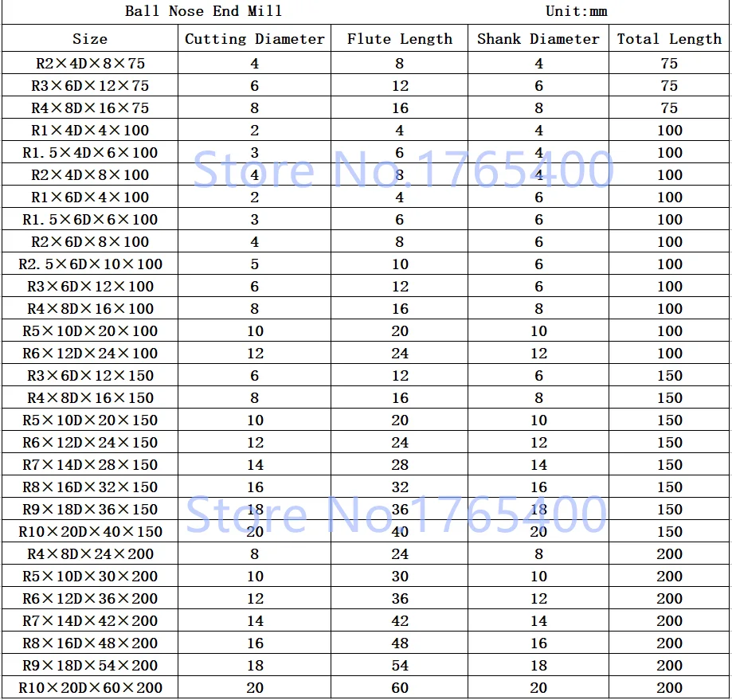This screenshot has width=732, height=700.
Task: Click the 'Total Length' column header
Action: [x=669, y=39]
